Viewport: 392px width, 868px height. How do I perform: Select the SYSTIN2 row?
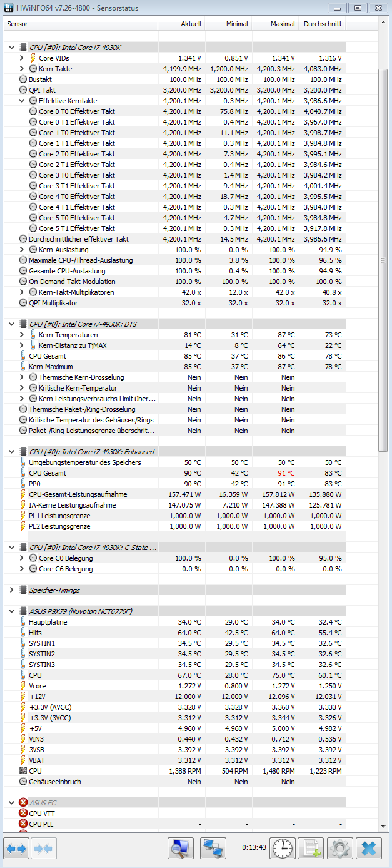pyautogui.click(x=174, y=654)
